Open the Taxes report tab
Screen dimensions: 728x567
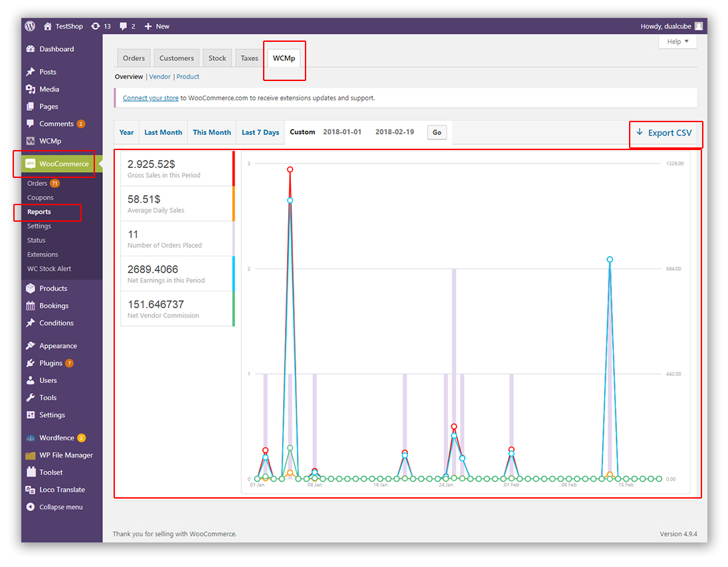click(x=249, y=58)
